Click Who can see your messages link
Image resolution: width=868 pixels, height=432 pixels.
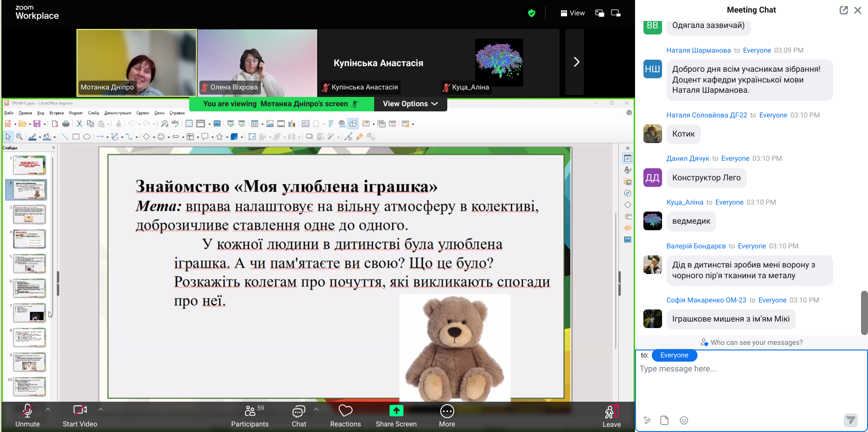(x=752, y=343)
